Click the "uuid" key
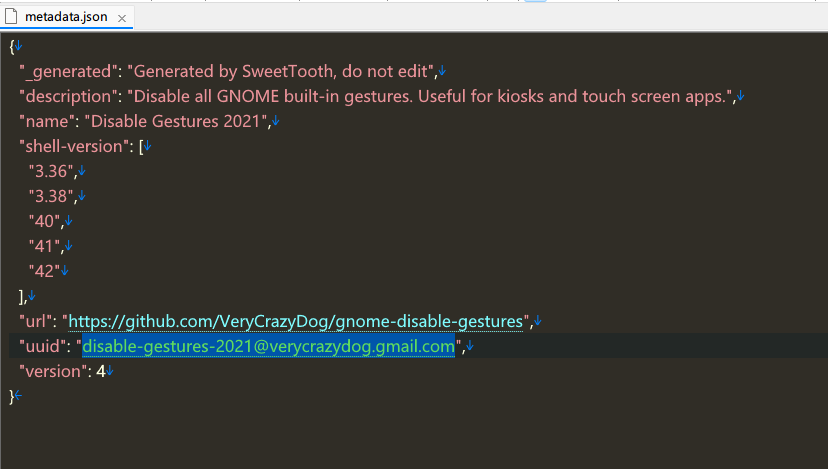This screenshot has height=469, width=828. pyautogui.click(x=44, y=346)
